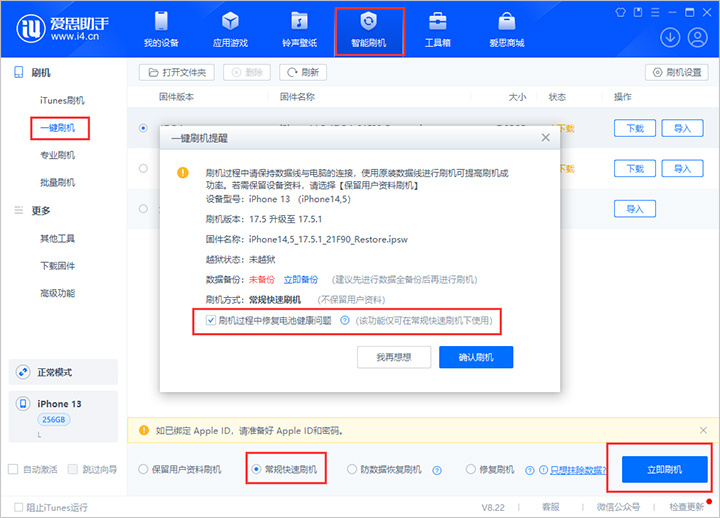720x518 pixels.
Task: Choose the 修复刷机 radio option
Action: coord(470,469)
